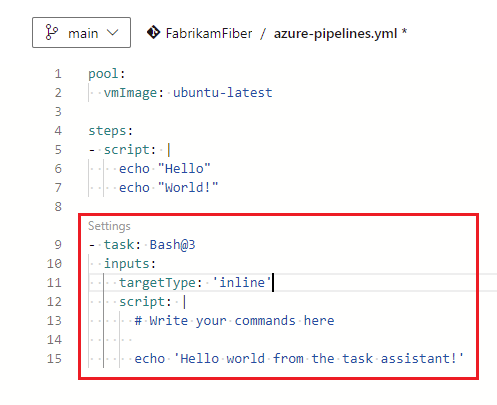Click the 'pool:' line in the editor
The image size is (497, 405).
107,74
